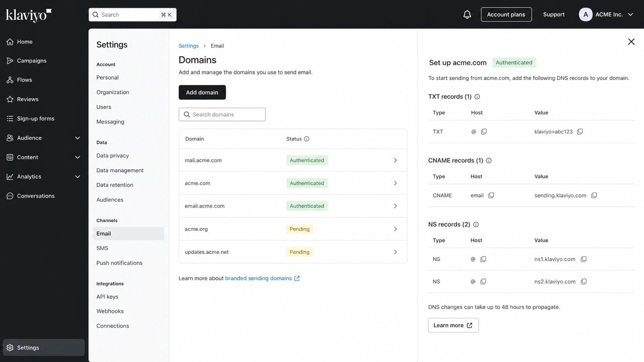644x362 pixels.
Task: Click the Authenticated badge beside Set up acme.com
Action: [x=514, y=62]
